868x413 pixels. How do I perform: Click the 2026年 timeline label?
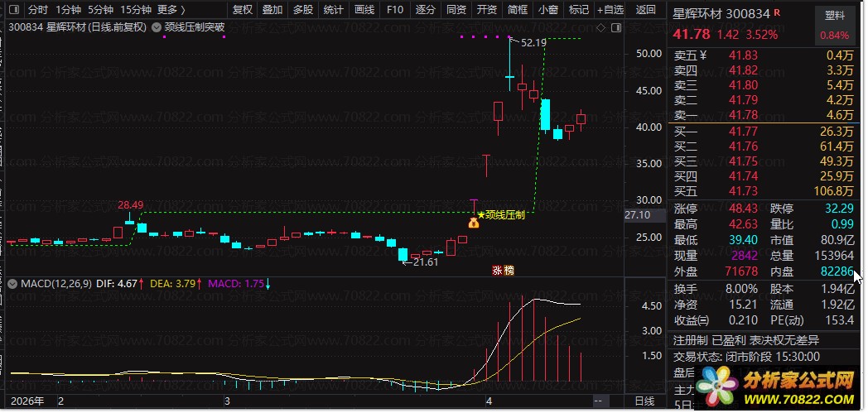click(27, 401)
